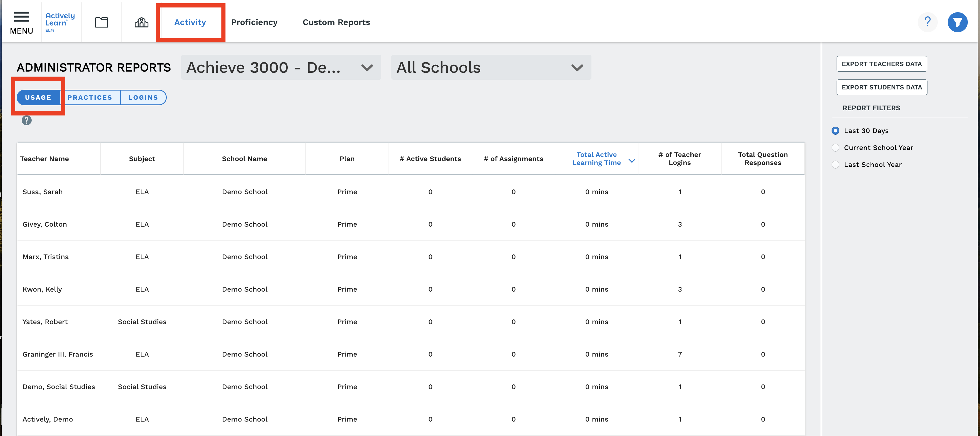Toggle sort arrow on Total Active Learning Time
The height and width of the screenshot is (436, 980).
(x=632, y=161)
